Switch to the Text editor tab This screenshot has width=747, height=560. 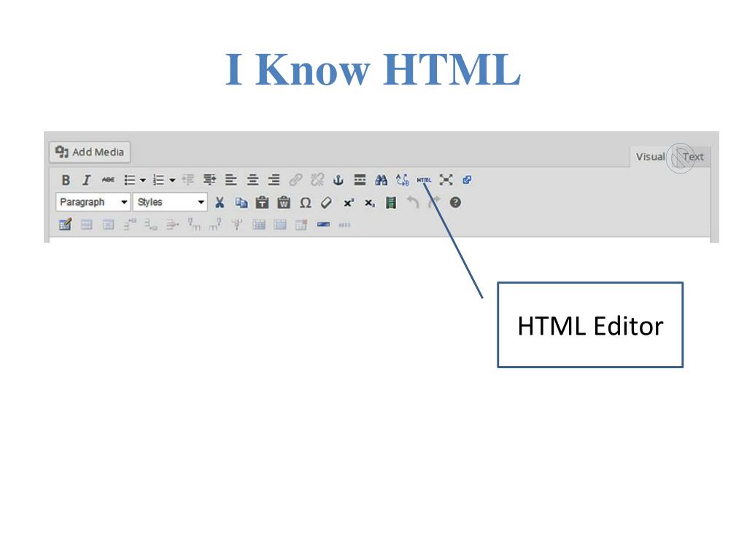tap(693, 157)
